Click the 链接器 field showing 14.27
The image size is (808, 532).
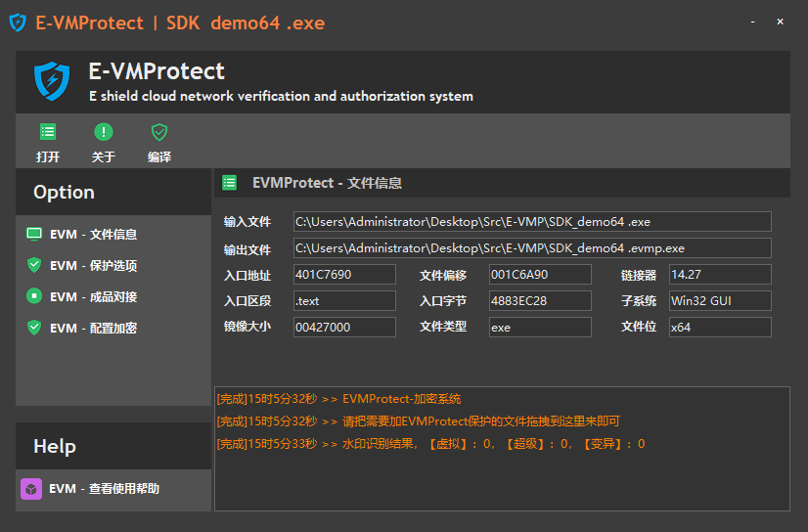720,275
